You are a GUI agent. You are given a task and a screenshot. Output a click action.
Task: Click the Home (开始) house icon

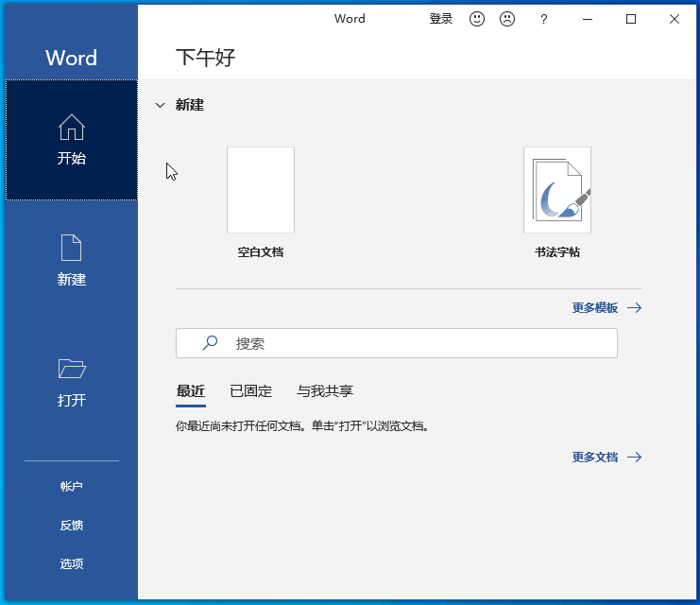click(x=72, y=128)
